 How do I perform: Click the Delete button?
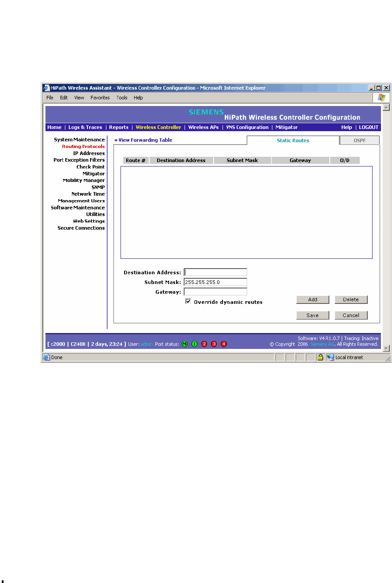[x=351, y=299]
